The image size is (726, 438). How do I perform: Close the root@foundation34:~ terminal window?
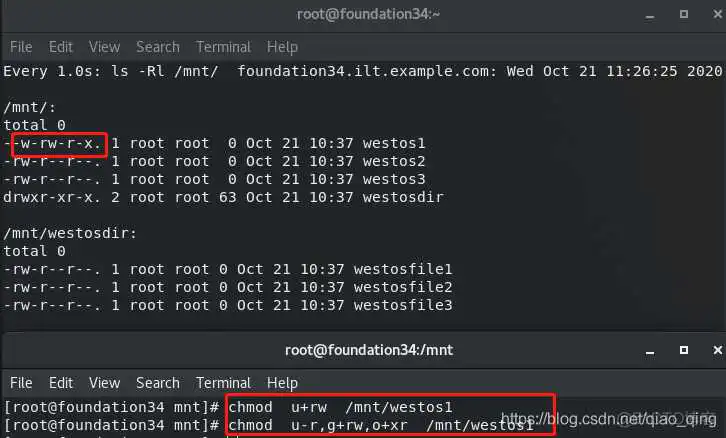717,14
